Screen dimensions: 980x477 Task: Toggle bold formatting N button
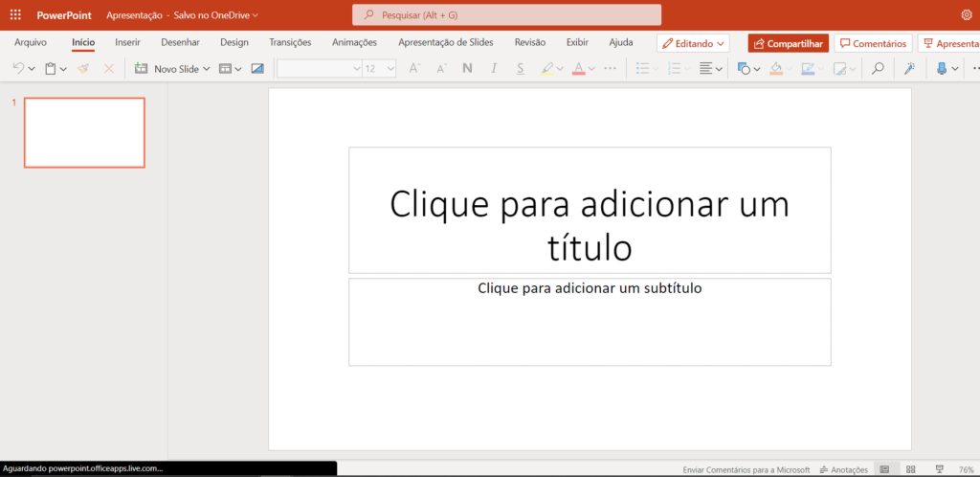[x=467, y=69]
